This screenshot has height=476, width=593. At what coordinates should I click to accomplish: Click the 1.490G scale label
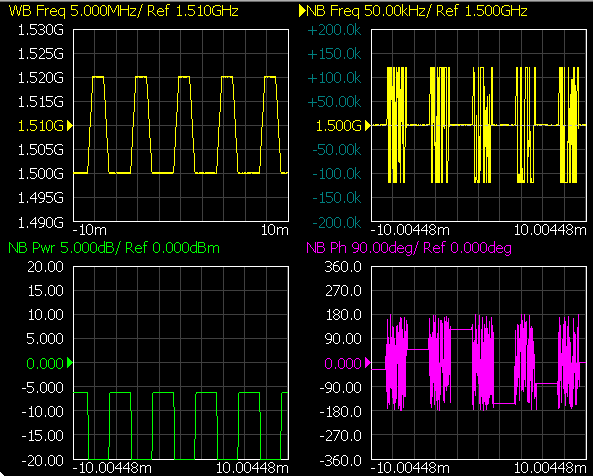(41, 223)
